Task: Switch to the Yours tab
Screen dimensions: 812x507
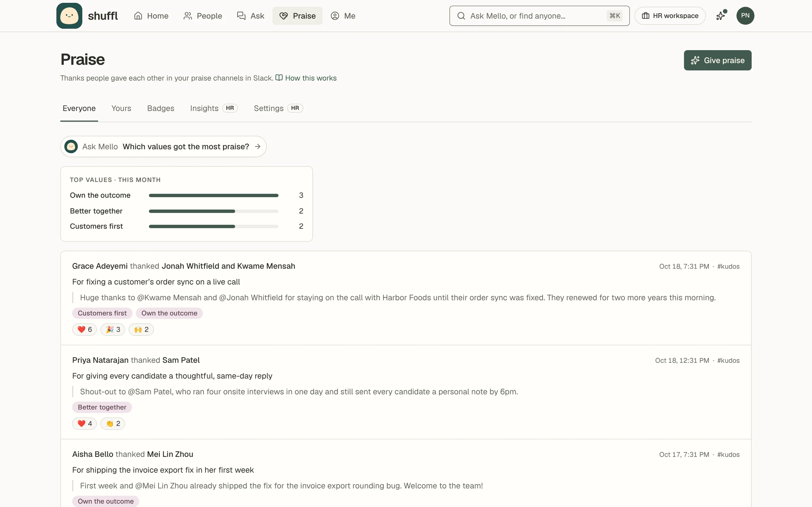Action: (121, 108)
